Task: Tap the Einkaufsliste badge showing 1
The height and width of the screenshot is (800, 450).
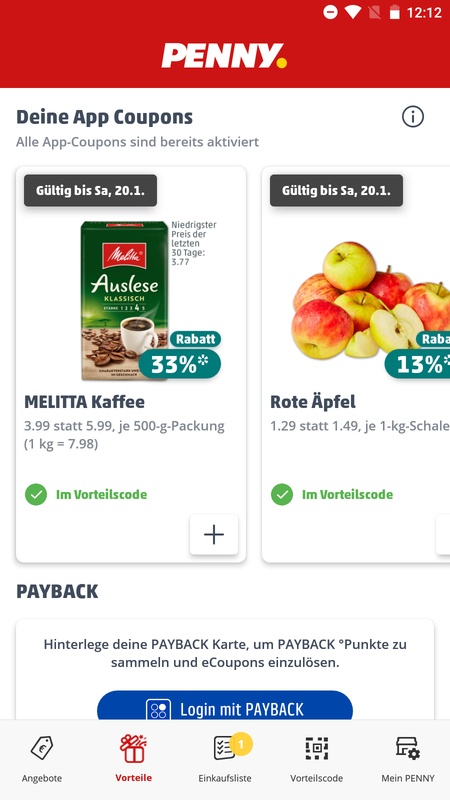Action: [241, 744]
